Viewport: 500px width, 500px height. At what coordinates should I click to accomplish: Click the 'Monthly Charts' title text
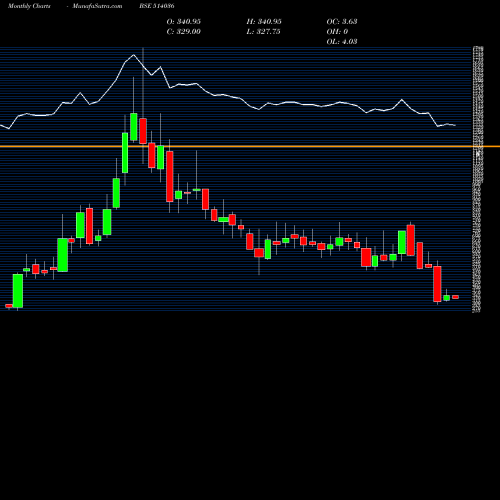tap(29, 6)
